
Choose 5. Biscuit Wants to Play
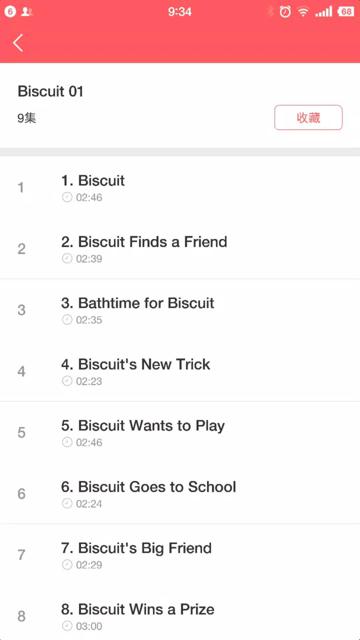[x=180, y=432]
